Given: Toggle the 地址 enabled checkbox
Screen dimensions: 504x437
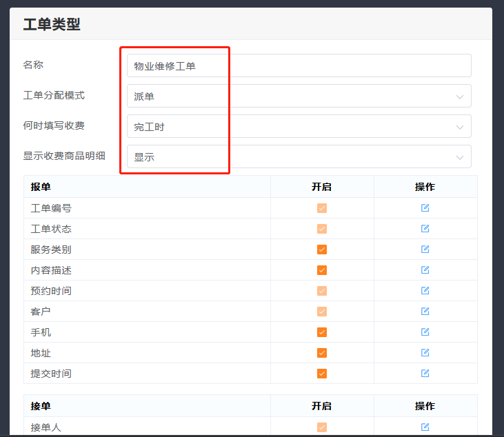Looking at the screenshot, I should [x=322, y=353].
